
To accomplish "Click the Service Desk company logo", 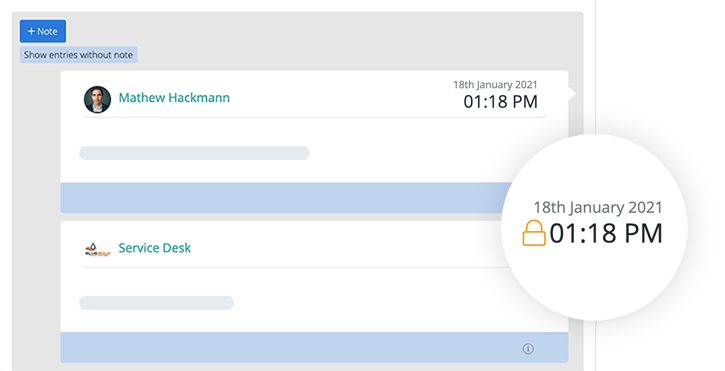I will point(98,250).
